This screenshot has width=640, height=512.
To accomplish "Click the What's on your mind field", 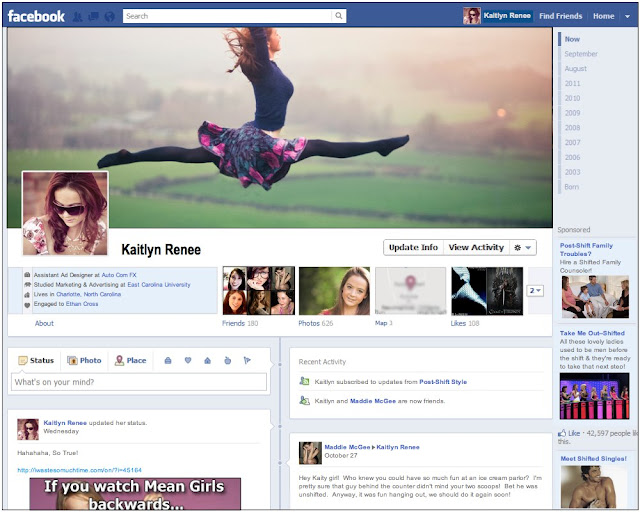I will 139,382.
